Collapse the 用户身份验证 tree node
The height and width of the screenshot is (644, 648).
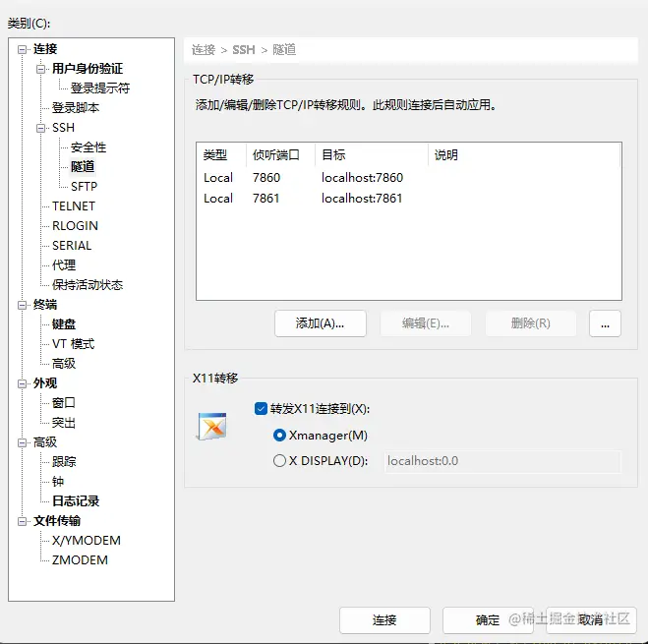pos(40,69)
